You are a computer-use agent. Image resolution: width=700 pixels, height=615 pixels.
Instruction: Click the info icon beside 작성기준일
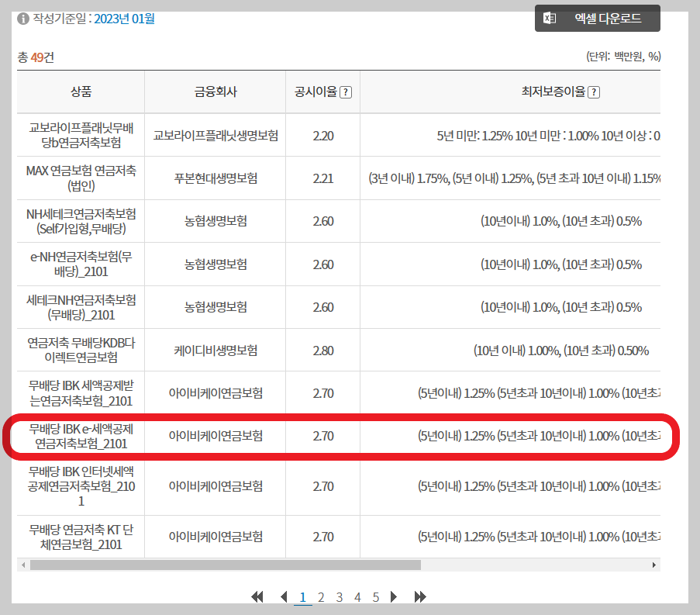point(23,19)
